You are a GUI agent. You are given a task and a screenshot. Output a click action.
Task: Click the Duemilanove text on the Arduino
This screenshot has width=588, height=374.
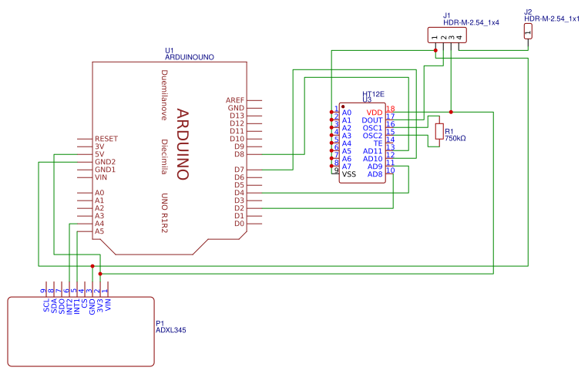click(164, 95)
